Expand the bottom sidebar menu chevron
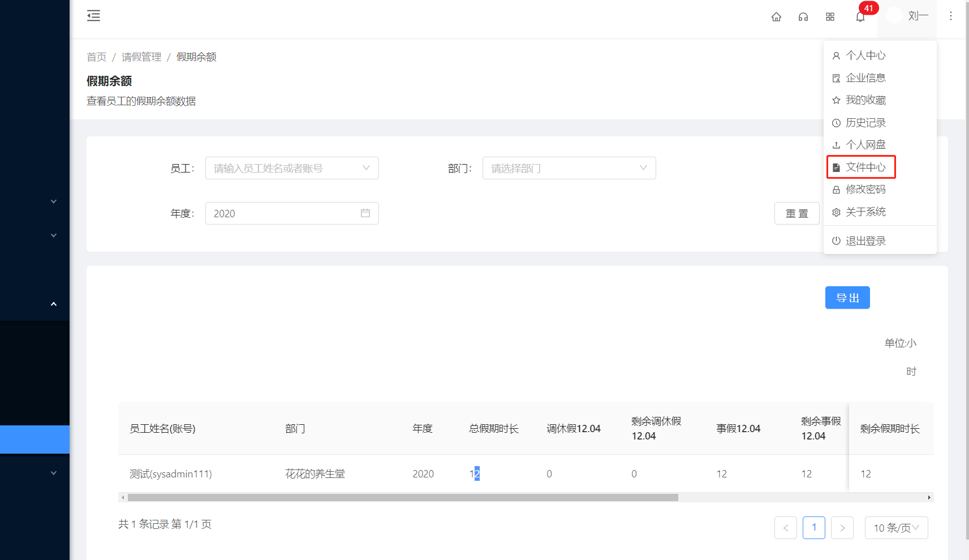This screenshot has width=969, height=560. pyautogui.click(x=54, y=473)
